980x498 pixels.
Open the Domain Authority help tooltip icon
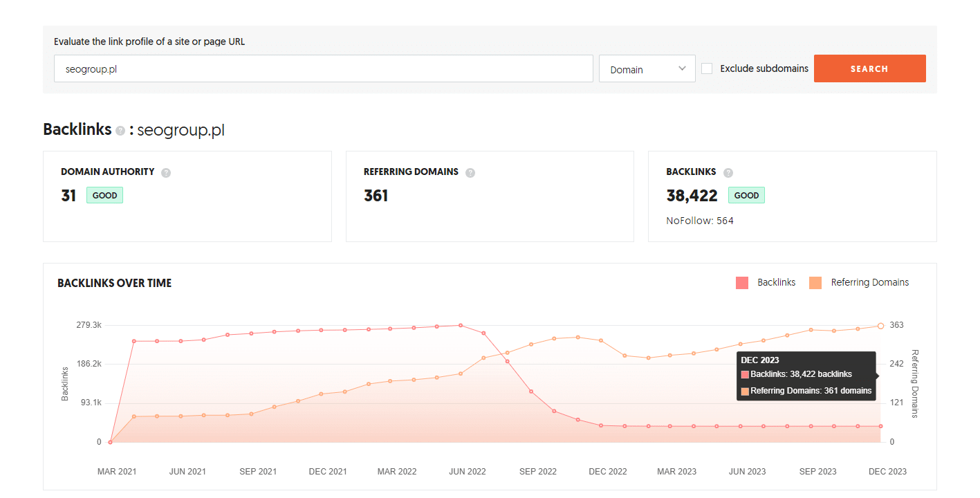tap(166, 173)
